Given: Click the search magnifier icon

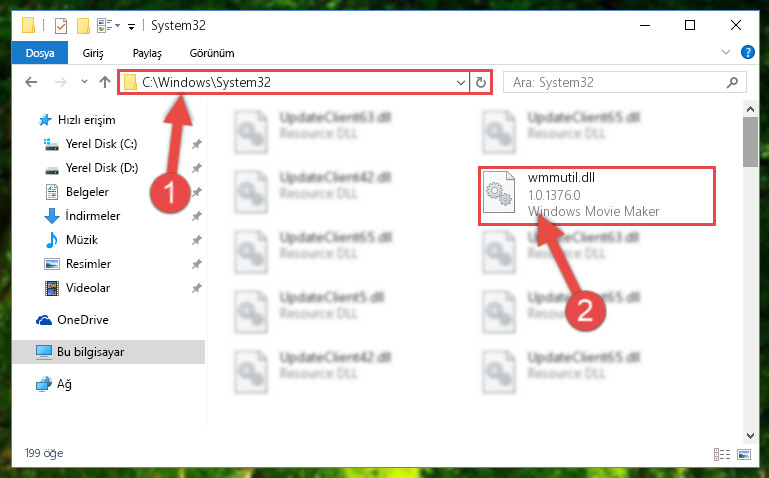Looking at the screenshot, I should 732,82.
